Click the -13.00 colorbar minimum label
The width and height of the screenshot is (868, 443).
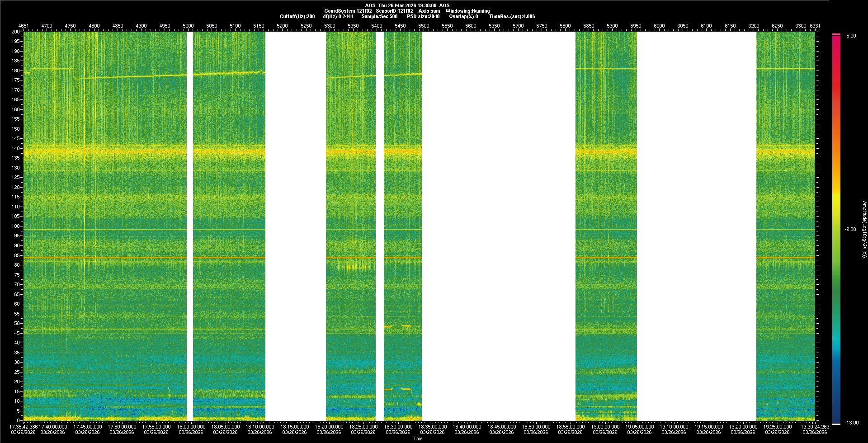coord(852,423)
